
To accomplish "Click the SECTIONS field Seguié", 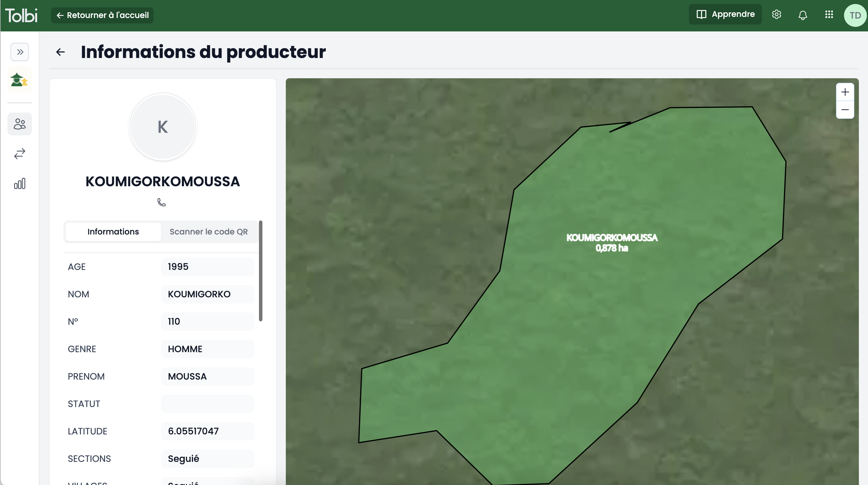I will point(208,458).
